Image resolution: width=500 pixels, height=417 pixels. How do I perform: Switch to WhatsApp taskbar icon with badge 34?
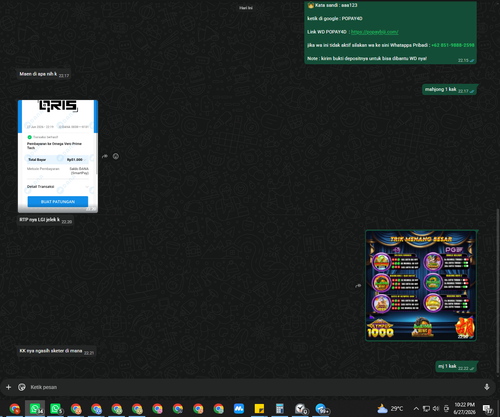tap(35, 409)
